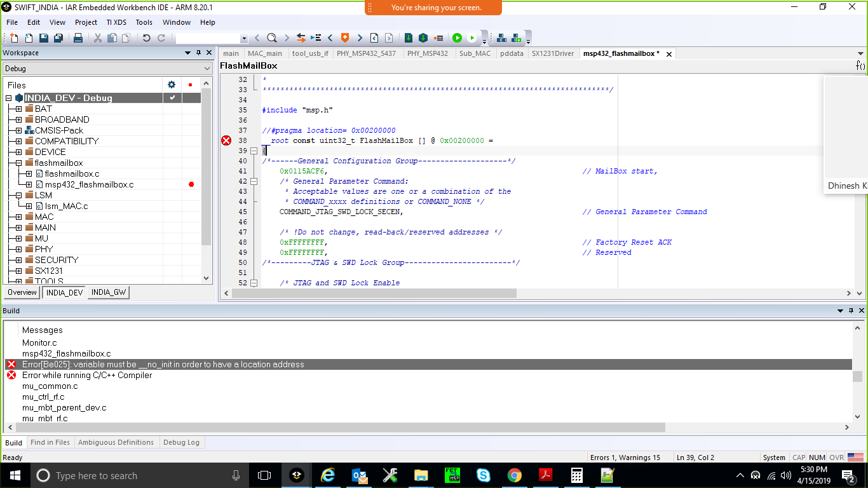Click the Undo arrow icon
Screen dimensions: 868x488
click(x=146, y=38)
